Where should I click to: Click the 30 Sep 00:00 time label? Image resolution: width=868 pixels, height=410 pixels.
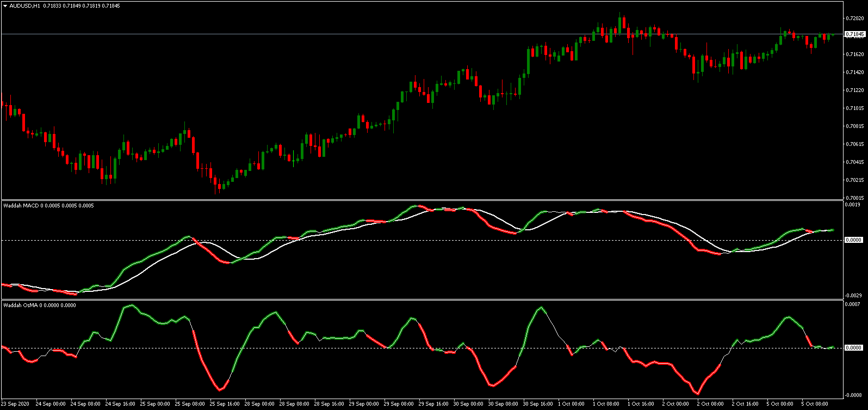[x=468, y=404]
